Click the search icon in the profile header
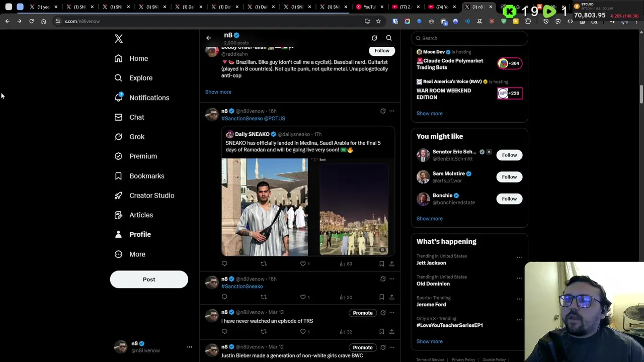The height and width of the screenshot is (362, 644). point(389,38)
